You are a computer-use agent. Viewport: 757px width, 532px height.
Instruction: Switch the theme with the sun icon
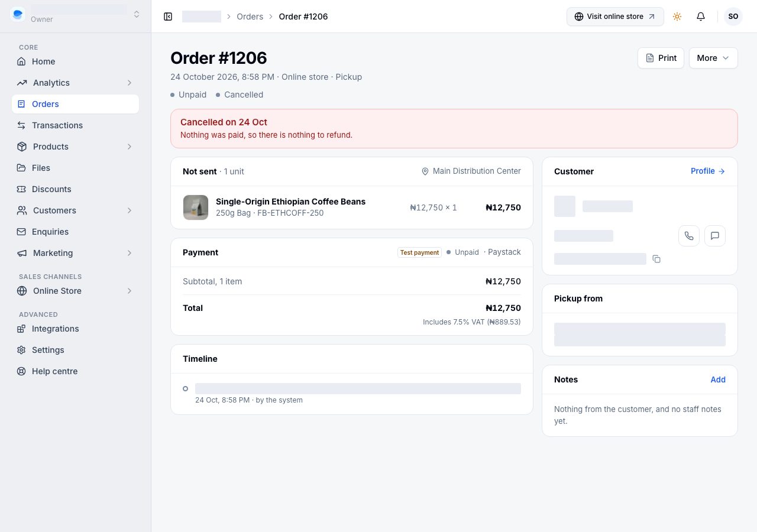click(677, 17)
